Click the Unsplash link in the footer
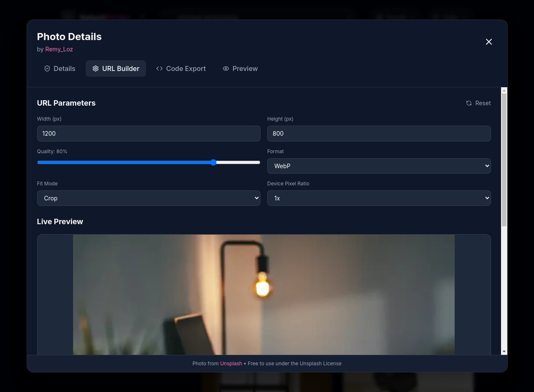This screenshot has height=392, width=534. click(231, 363)
